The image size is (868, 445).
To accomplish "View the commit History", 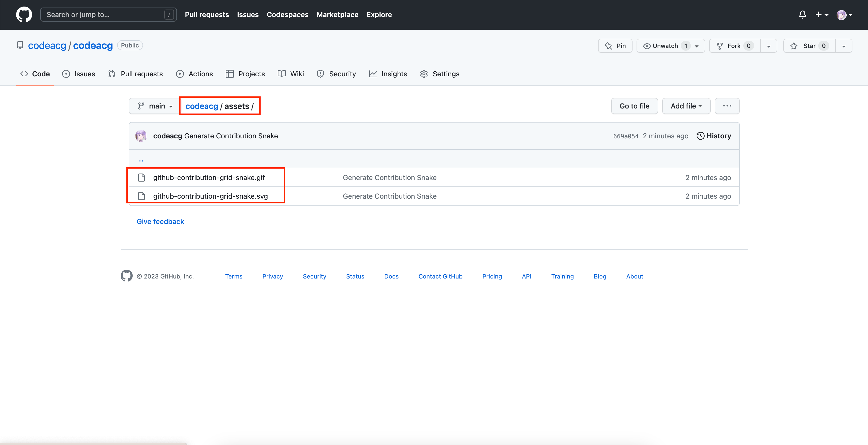I will (x=714, y=136).
